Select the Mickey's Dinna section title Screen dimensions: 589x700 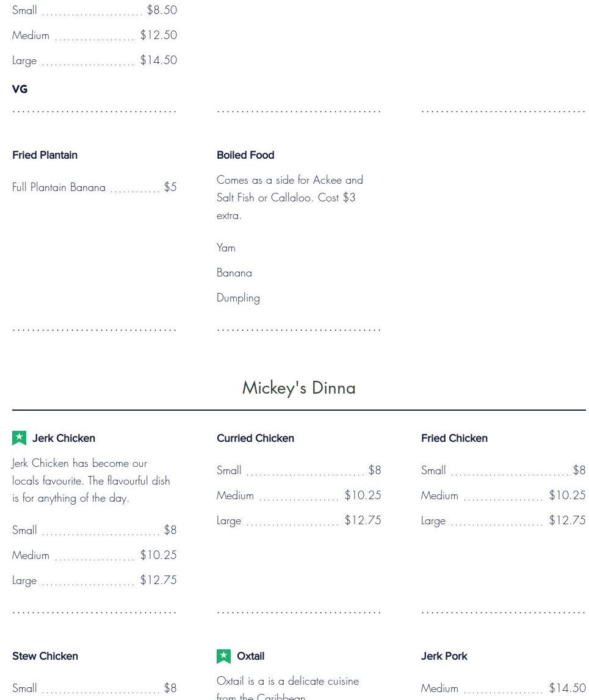coord(298,388)
